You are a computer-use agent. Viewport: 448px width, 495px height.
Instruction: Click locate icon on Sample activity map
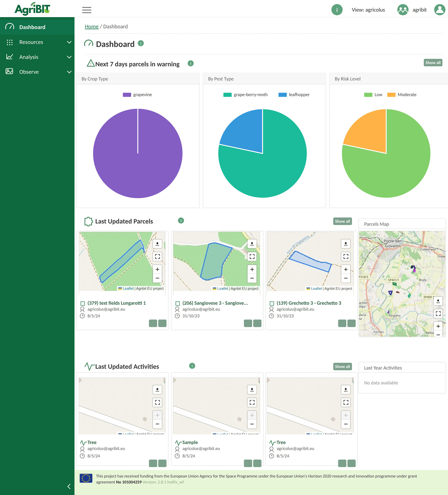[x=252, y=390]
